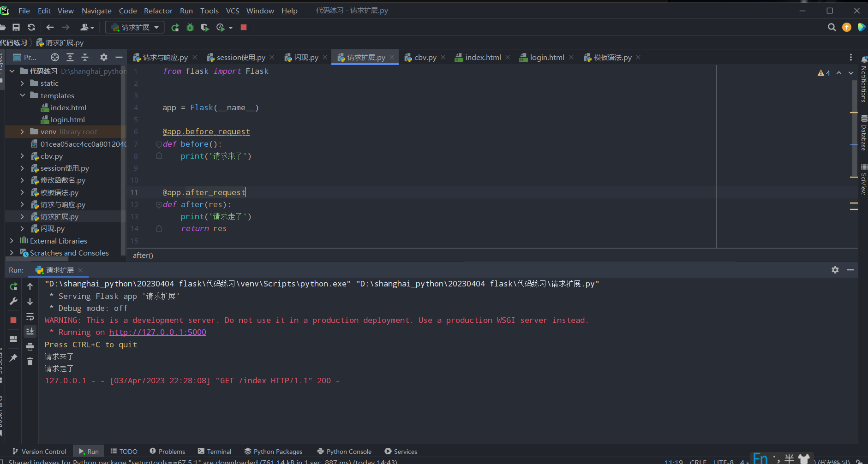The width and height of the screenshot is (868, 464).
Task: Click the IDE update notification icon
Action: pyautogui.click(x=847, y=28)
